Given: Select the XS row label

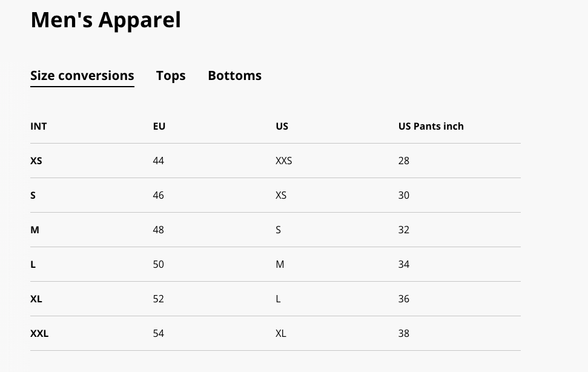Looking at the screenshot, I should (x=36, y=161).
